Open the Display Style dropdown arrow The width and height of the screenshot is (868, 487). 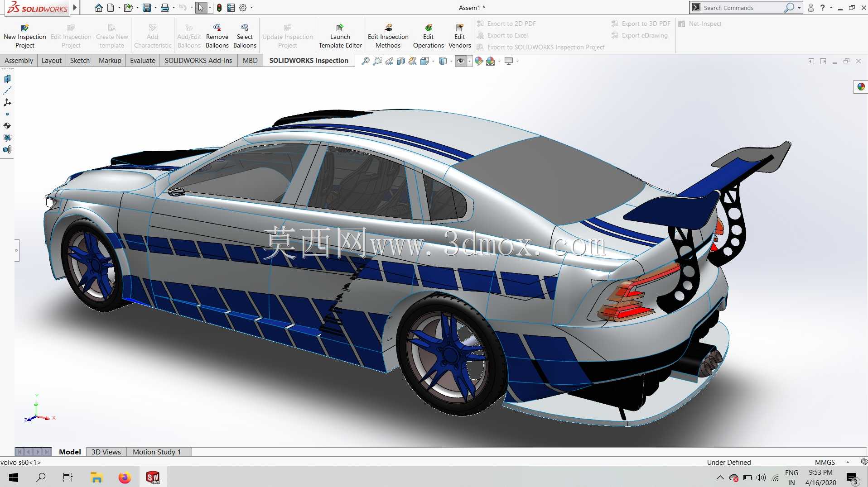click(x=451, y=61)
